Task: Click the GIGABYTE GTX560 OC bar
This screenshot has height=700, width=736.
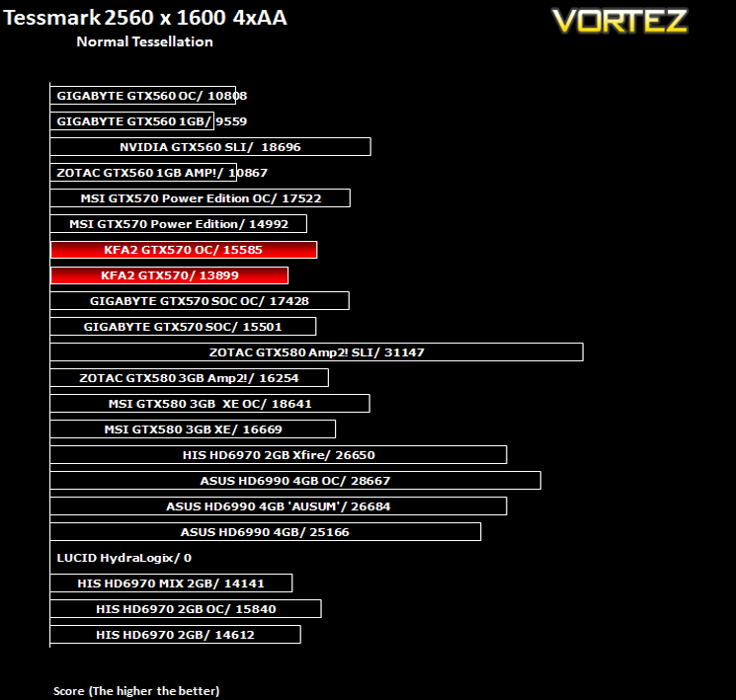Action: point(142,96)
